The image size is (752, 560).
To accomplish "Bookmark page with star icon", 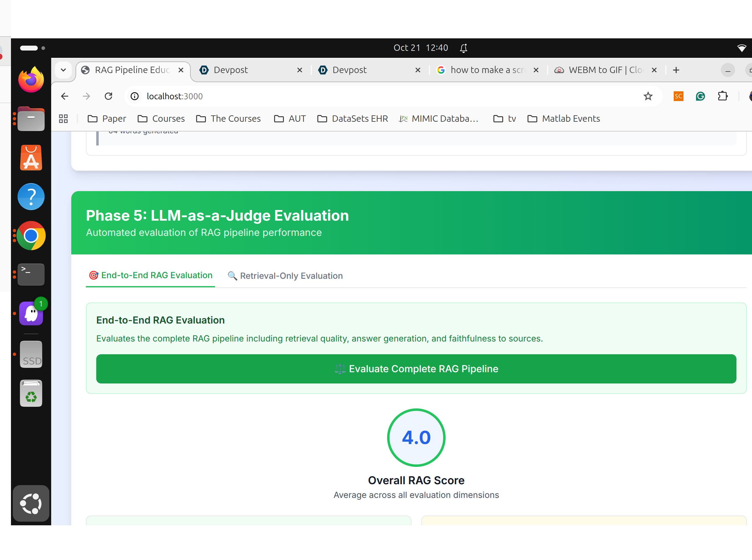I will point(648,96).
